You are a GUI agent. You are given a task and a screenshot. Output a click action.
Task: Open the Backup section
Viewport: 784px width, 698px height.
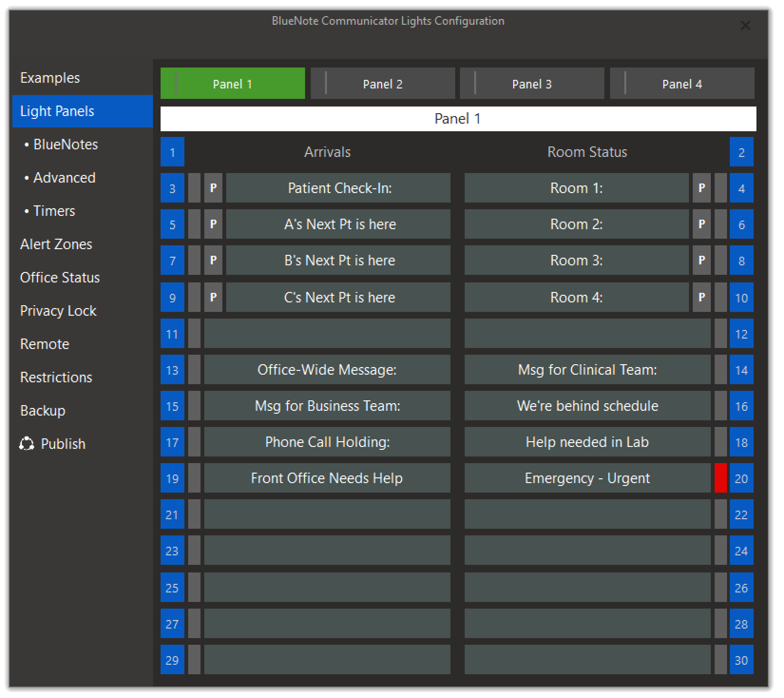[x=83, y=411]
